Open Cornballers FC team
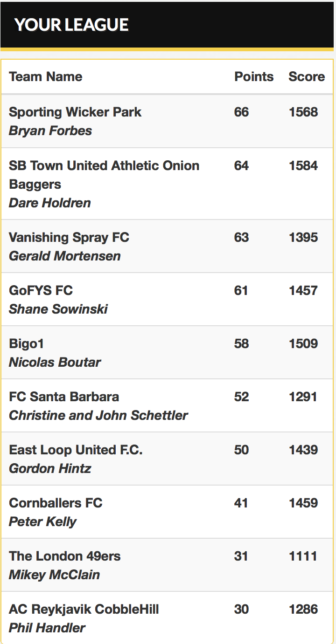 56,503
